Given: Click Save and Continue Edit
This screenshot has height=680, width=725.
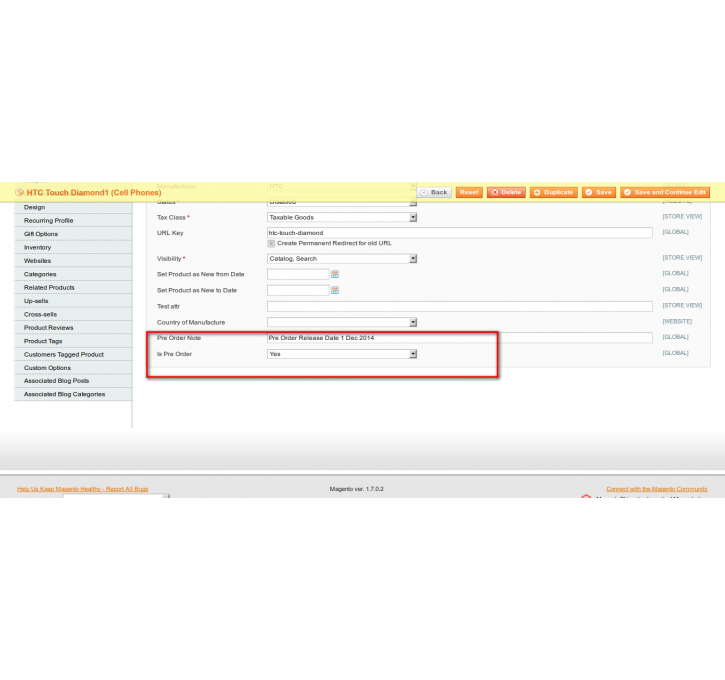Looking at the screenshot, I should (x=665, y=192).
